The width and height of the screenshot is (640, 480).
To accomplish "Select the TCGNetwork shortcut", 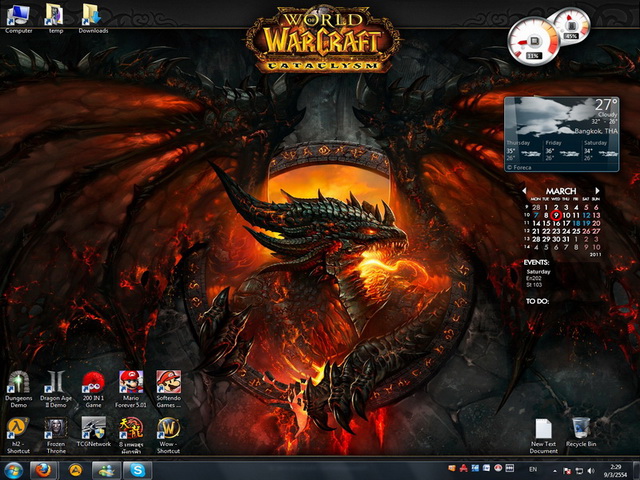I will click(93, 431).
